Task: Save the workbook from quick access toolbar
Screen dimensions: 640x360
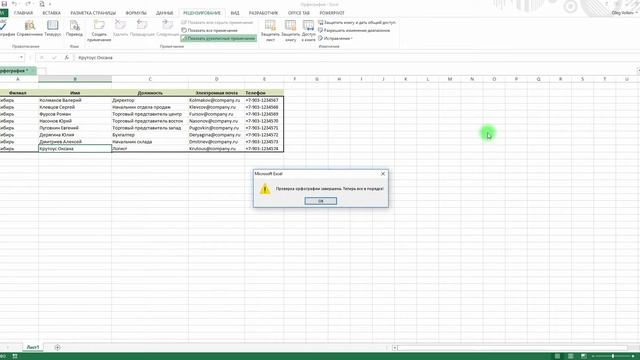Action: tap(4, 4)
